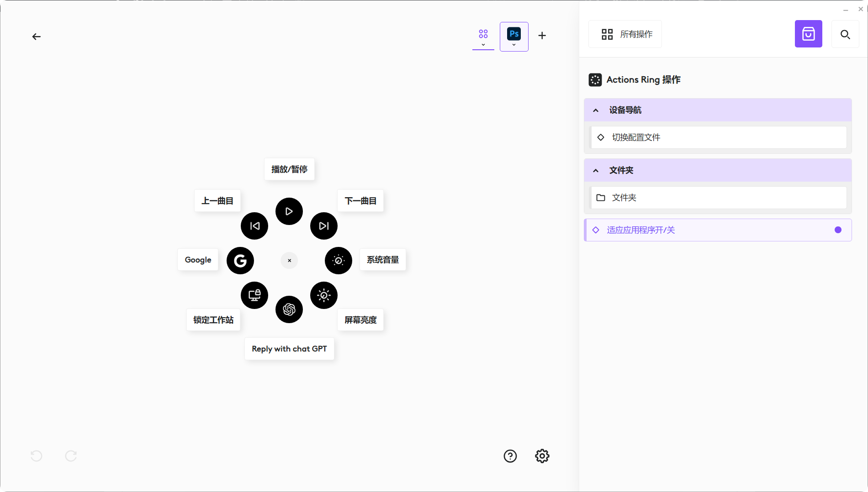The width and height of the screenshot is (868, 492).
Task: Click the 锁定工作站 label
Action: (x=213, y=320)
